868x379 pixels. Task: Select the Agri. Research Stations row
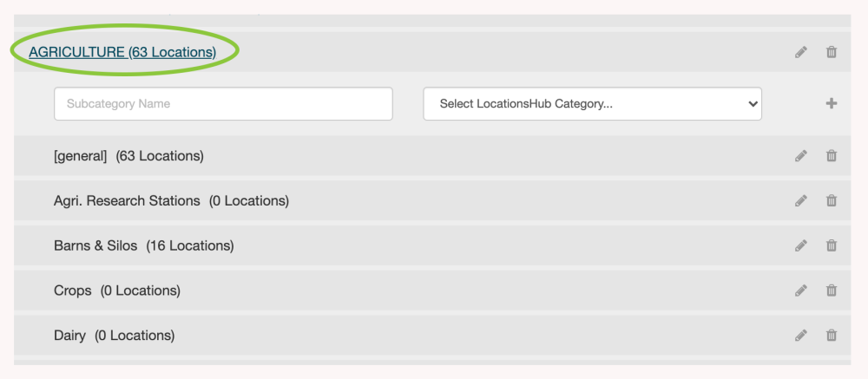[x=171, y=201]
